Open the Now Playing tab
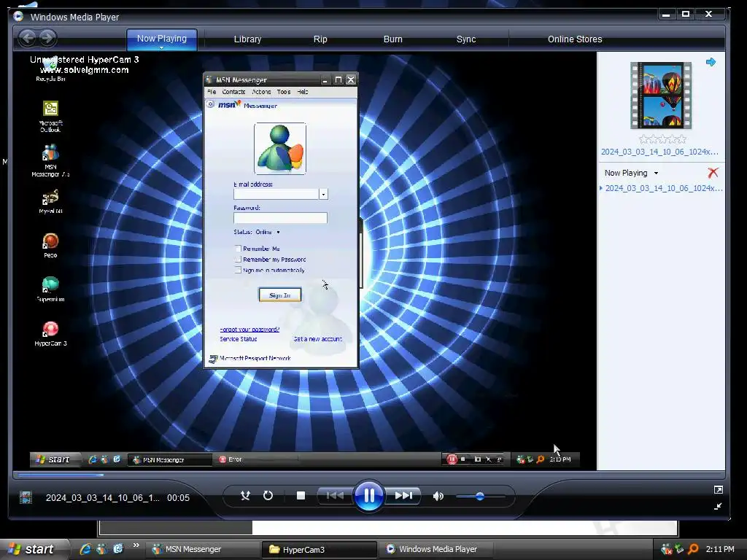Image resolution: width=747 pixels, height=560 pixels. click(x=162, y=38)
